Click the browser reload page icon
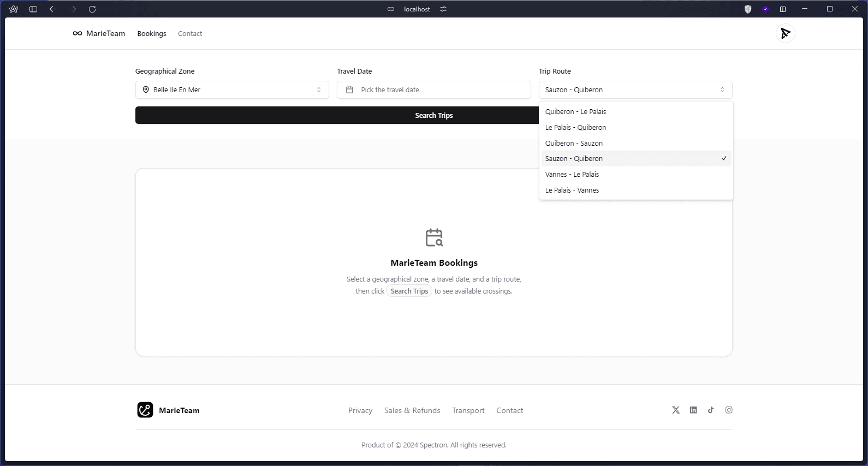This screenshot has width=868, height=466. [x=92, y=9]
